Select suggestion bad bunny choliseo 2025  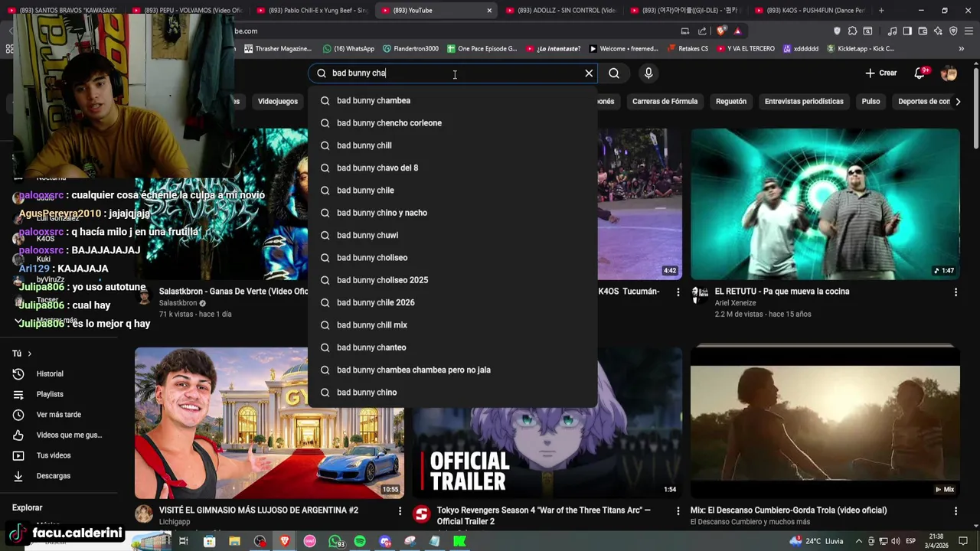(x=452, y=280)
